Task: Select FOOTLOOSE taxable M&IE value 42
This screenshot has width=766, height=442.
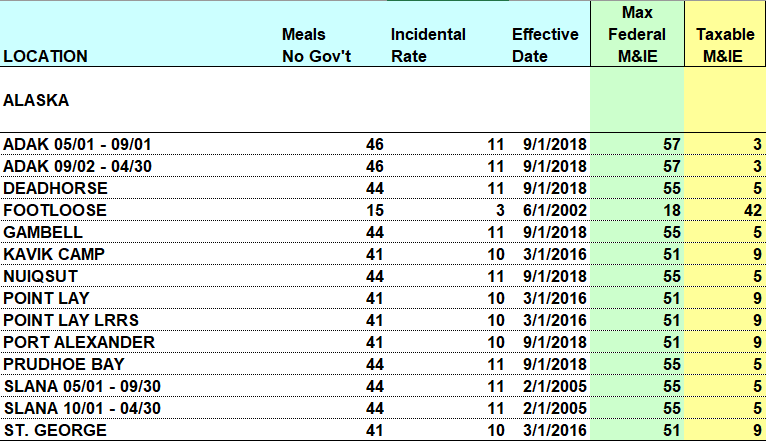Action: coord(725,210)
